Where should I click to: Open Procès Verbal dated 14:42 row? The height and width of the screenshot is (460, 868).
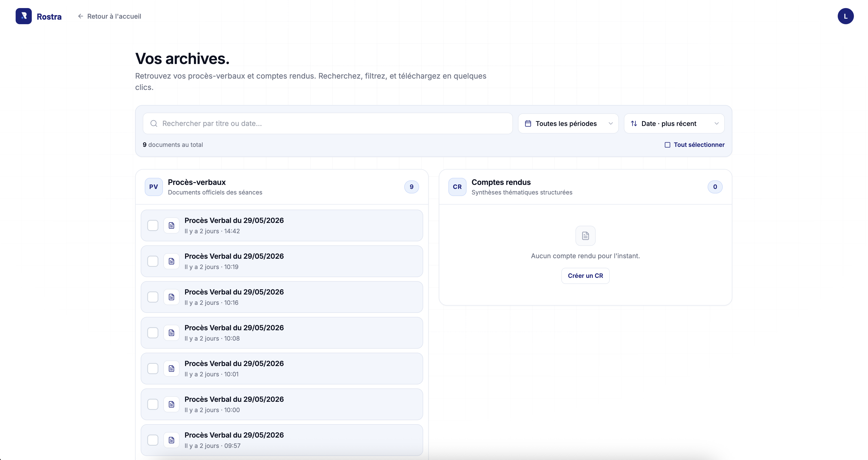click(x=282, y=225)
